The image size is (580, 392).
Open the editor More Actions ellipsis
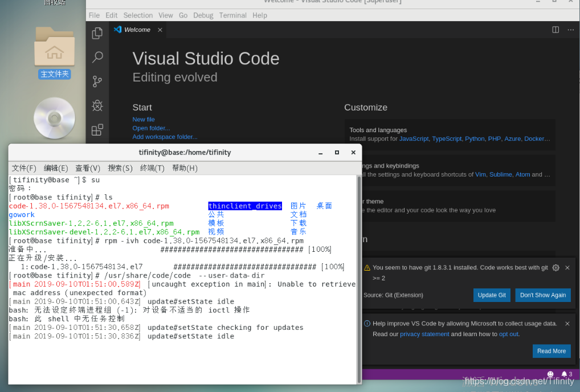click(x=571, y=30)
